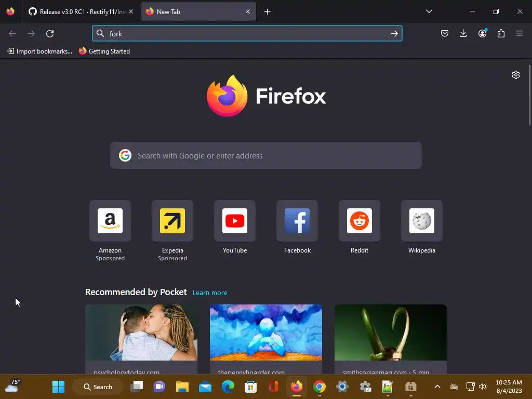Open a new tab with plus button
Viewport: 532px width, 399px height.
pos(268,12)
